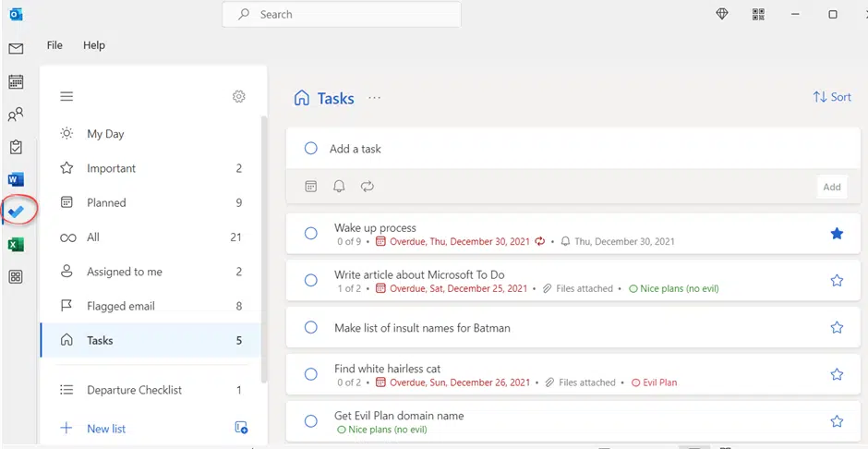Focus the Add a task field
868x449 pixels.
tap(573, 149)
